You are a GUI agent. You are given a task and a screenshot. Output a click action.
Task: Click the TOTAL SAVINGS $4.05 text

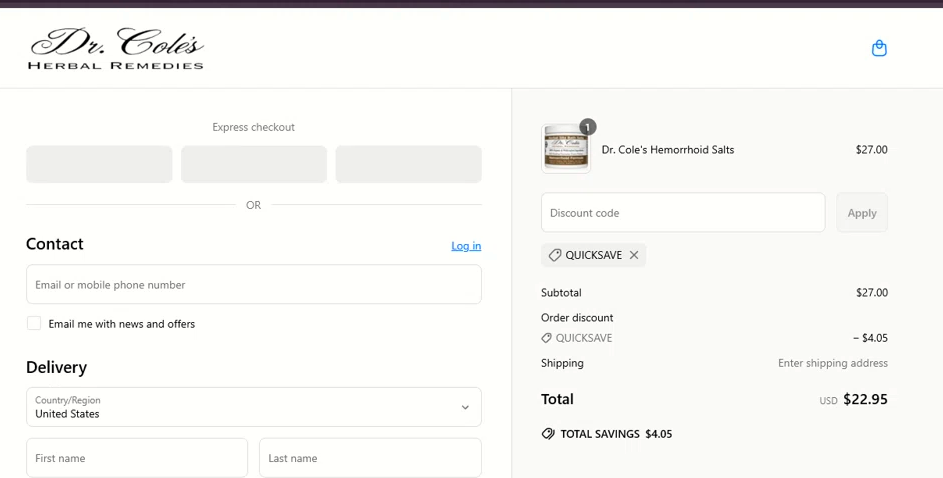pos(616,434)
